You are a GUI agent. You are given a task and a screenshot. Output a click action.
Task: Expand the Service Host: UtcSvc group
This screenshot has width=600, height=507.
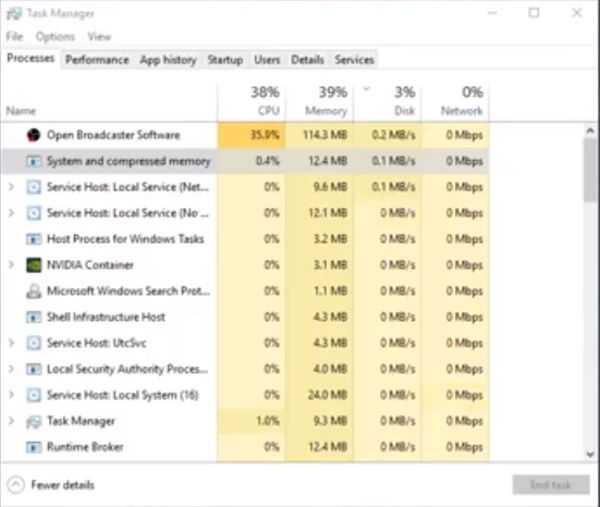(11, 343)
